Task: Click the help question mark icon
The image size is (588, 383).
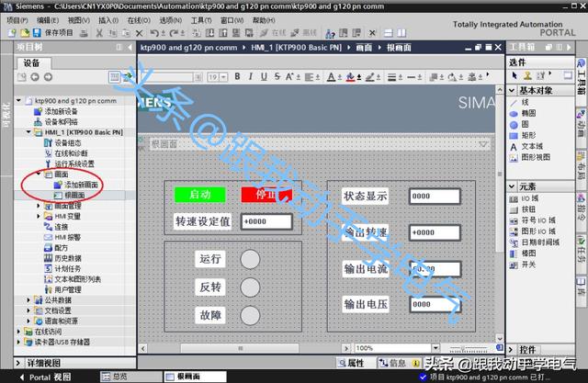Action: point(330,34)
